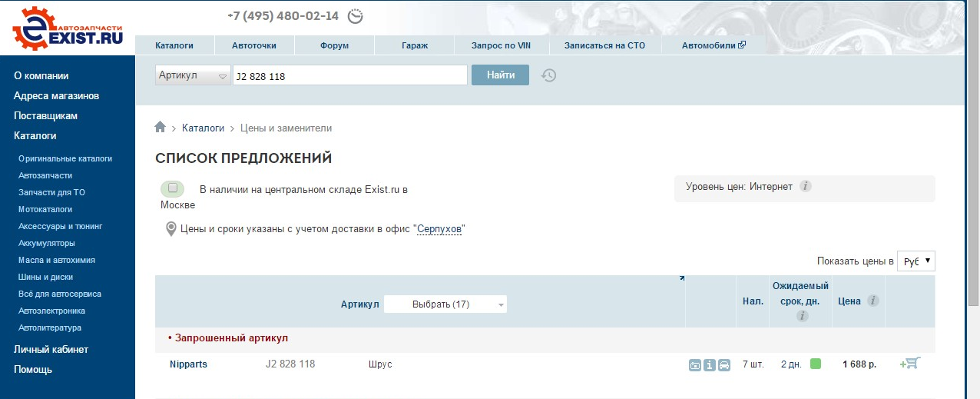This screenshot has width=980, height=399.
Task: Open the Каталоги top menu
Action: click(x=174, y=45)
